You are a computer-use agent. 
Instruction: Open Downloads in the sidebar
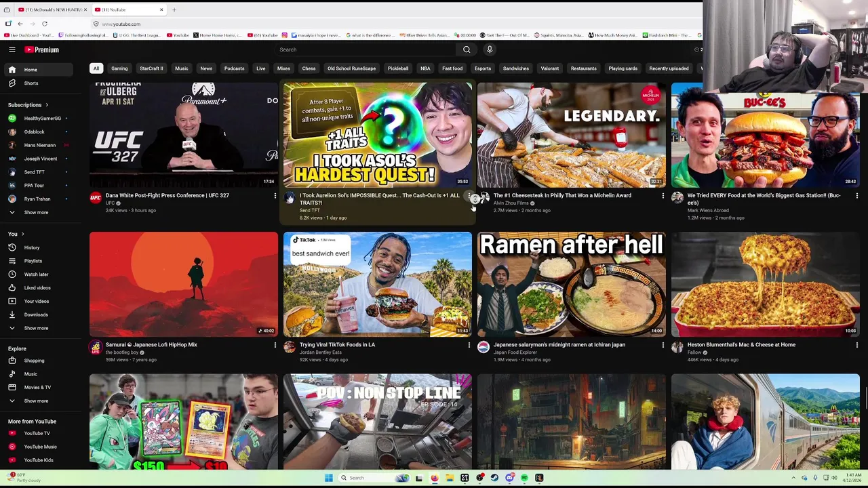click(38, 314)
